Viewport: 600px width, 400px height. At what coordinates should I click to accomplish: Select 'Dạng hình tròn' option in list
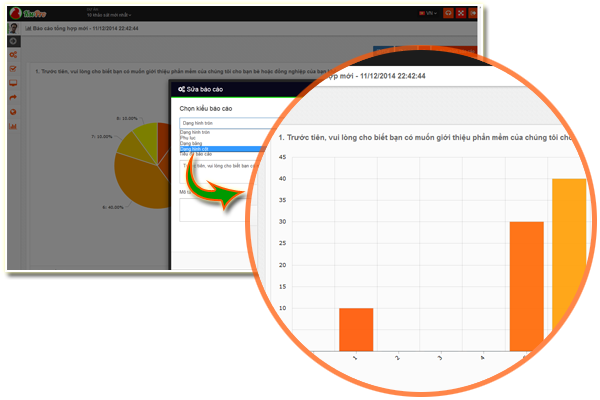(x=195, y=132)
